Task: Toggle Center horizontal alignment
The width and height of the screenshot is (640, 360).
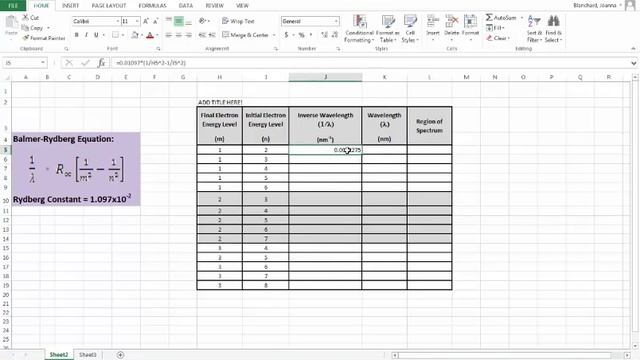Action: (179, 35)
